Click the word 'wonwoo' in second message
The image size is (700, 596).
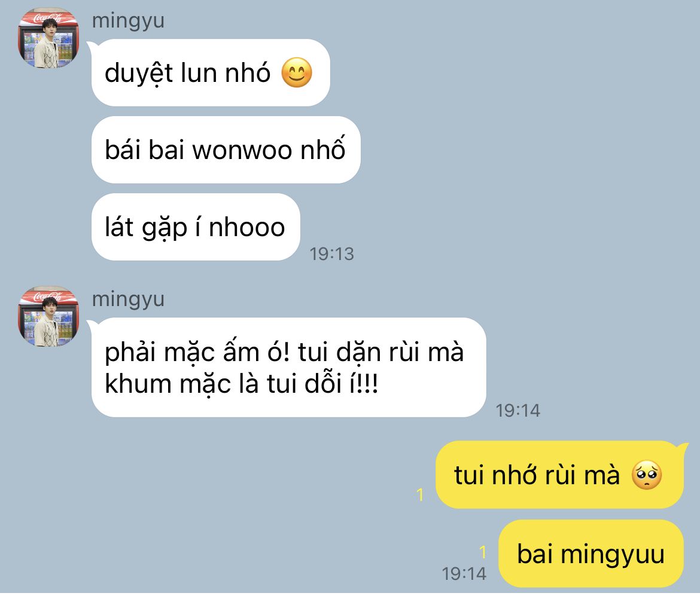coord(242,150)
